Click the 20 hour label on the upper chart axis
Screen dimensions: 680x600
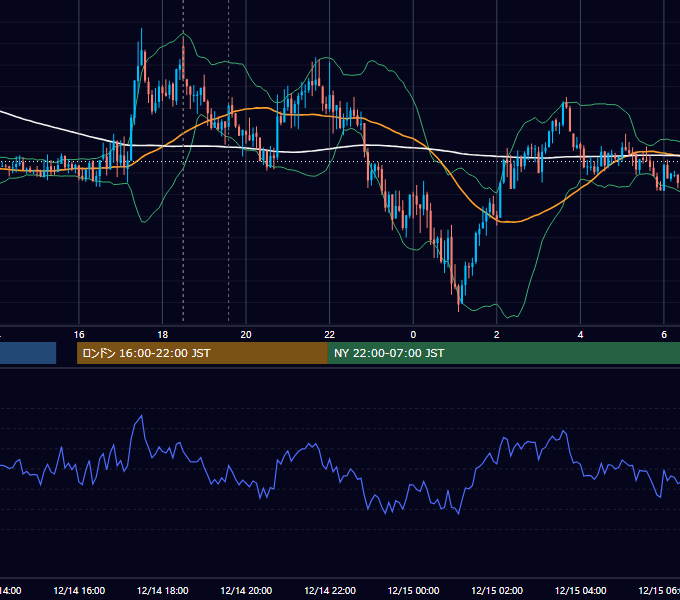(x=246, y=335)
